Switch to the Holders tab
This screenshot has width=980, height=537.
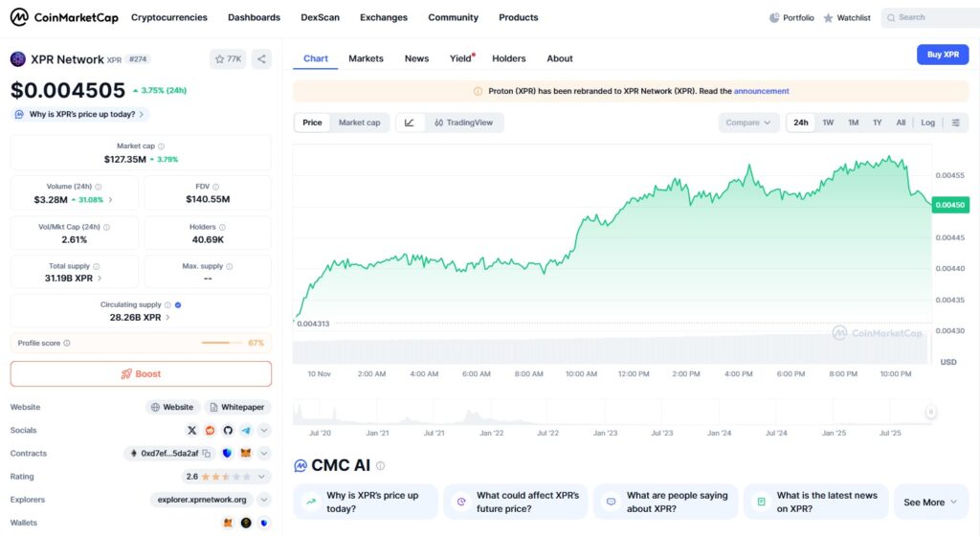point(508,58)
